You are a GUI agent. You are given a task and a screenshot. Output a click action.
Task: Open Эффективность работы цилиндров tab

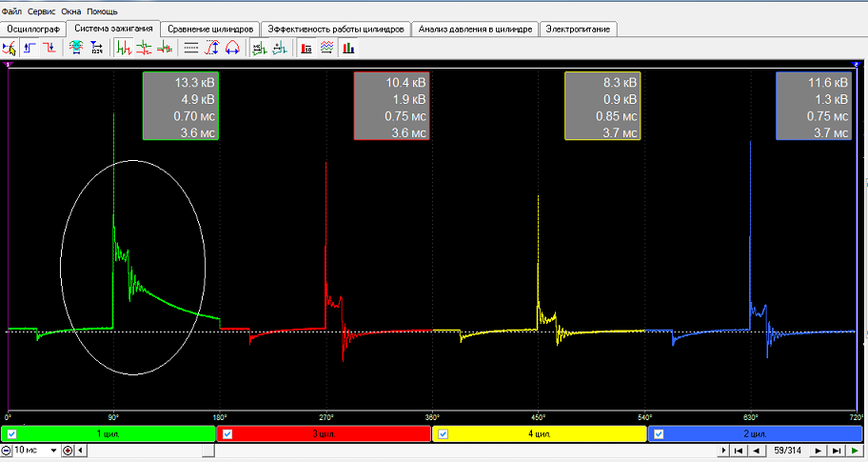[335, 29]
